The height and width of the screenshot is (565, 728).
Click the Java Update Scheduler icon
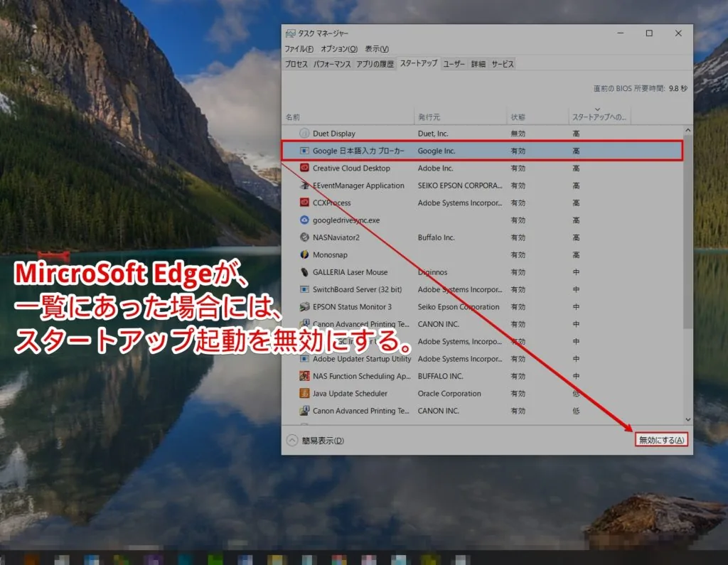pos(304,393)
